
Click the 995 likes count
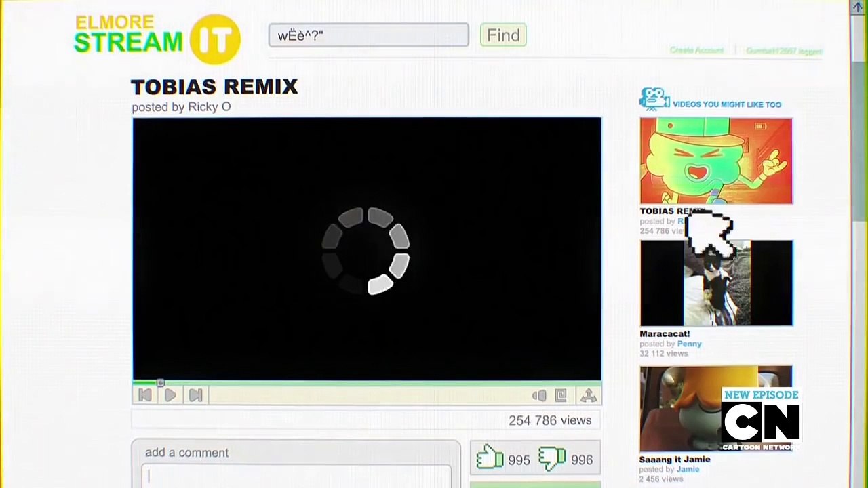[x=519, y=460]
